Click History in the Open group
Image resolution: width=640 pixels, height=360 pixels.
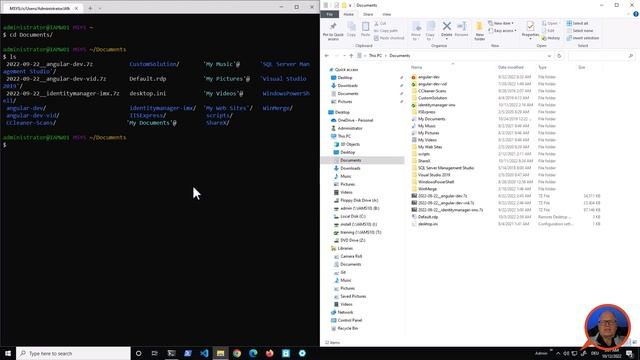click(x=551, y=38)
